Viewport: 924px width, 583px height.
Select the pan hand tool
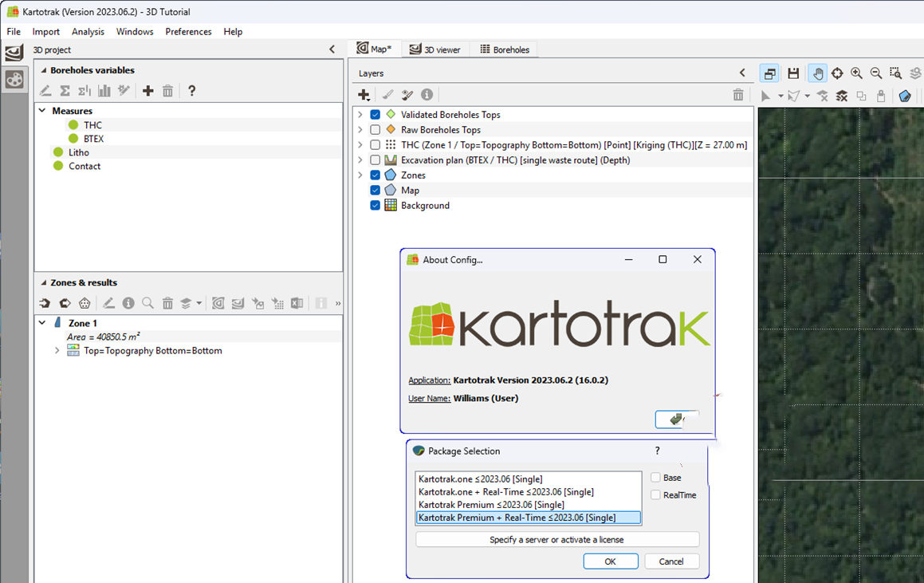pyautogui.click(x=817, y=73)
